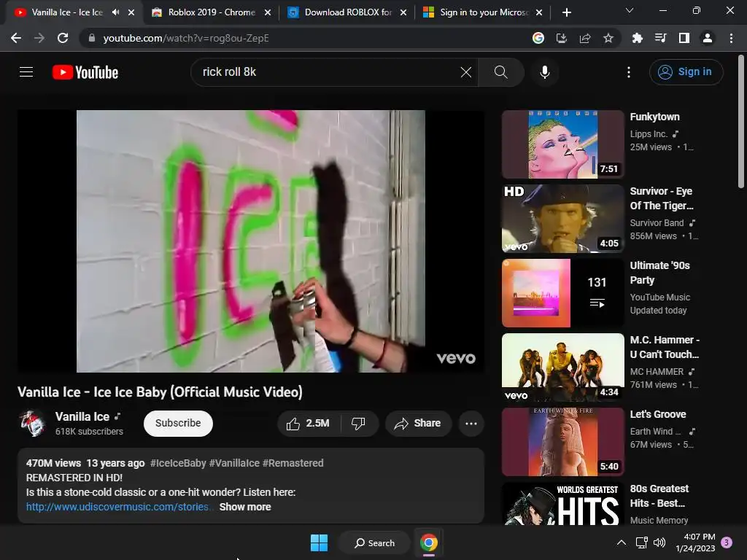Close the Roblox 2019 tab
Viewport: 747px width, 560px height.
[268, 12]
